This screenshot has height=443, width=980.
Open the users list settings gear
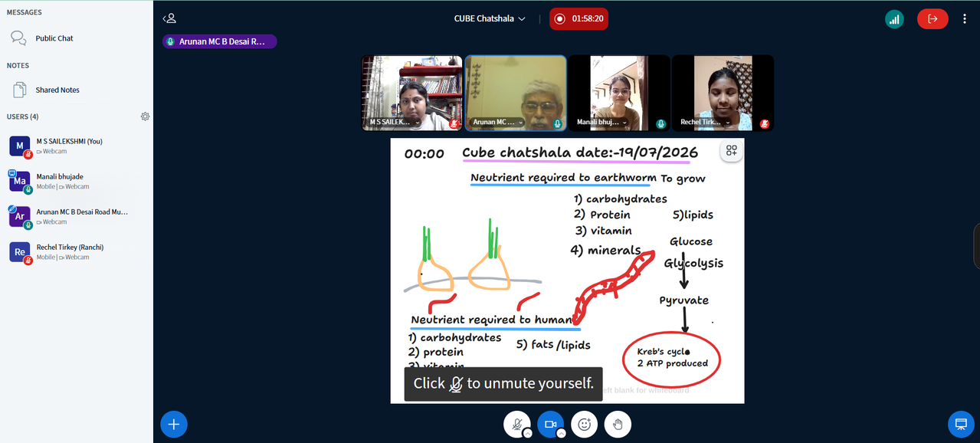[x=145, y=116]
